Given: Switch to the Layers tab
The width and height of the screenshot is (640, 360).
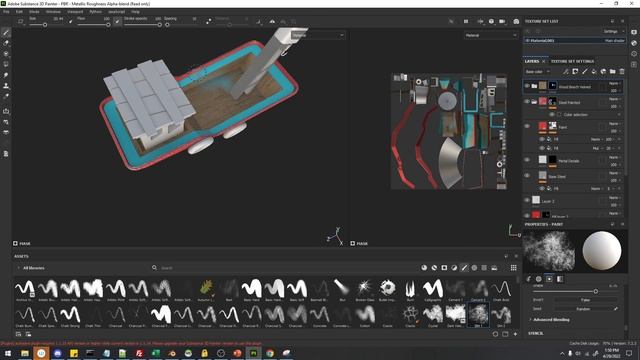Looking at the screenshot, I should pos(532,61).
